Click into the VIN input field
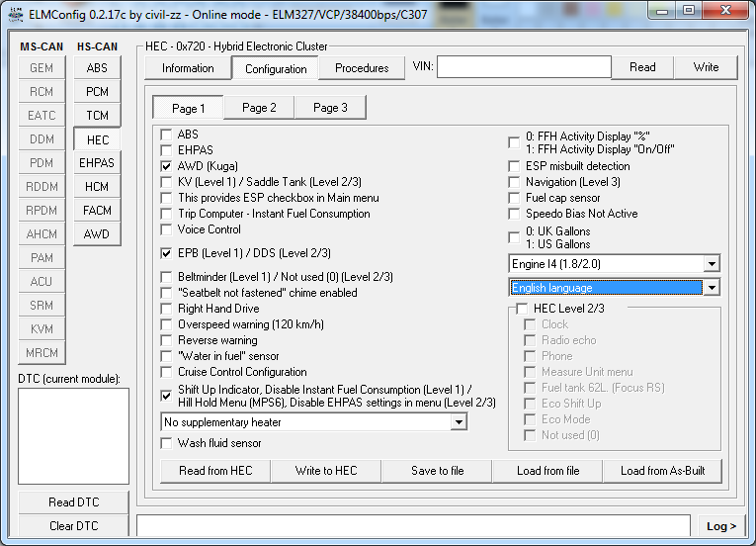This screenshot has width=756, height=546. tap(524, 67)
